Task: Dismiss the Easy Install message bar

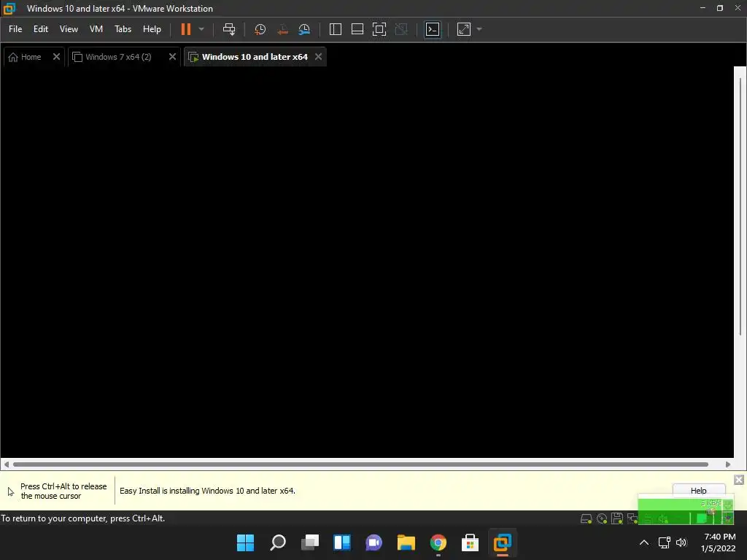Action: (x=739, y=480)
